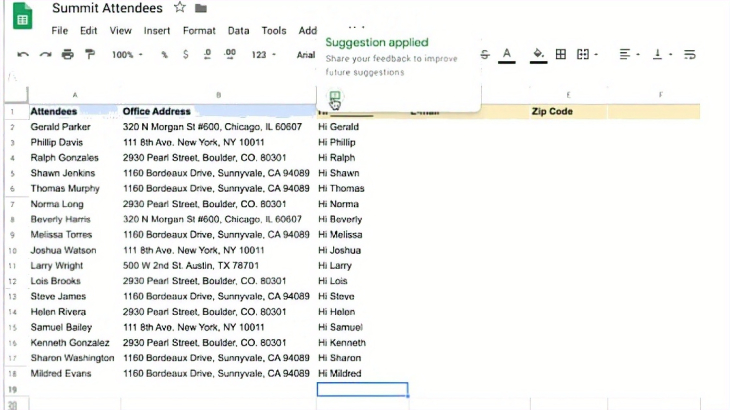
Task: Open the Add-ons menu
Action: click(x=308, y=31)
